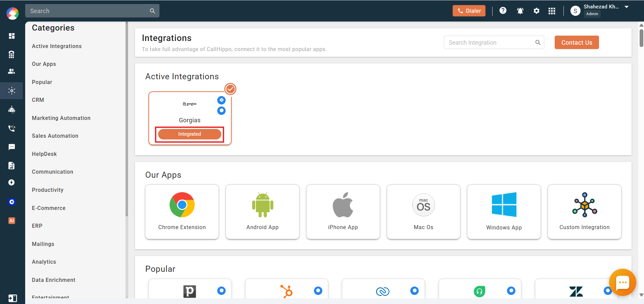
Task: Select E-Commerce category
Action: pyautogui.click(x=49, y=208)
